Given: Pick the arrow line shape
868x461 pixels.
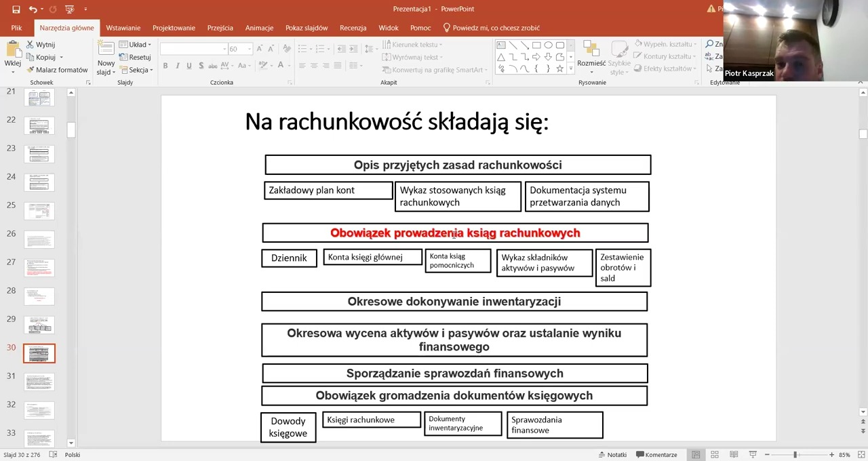Looking at the screenshot, I should coord(524,45).
